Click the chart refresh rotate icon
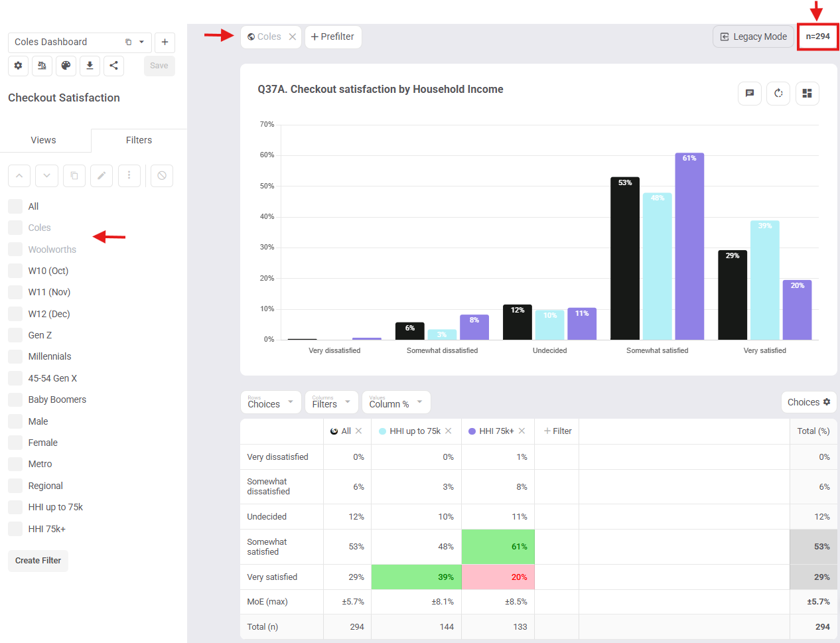840x643 pixels. 778,94
